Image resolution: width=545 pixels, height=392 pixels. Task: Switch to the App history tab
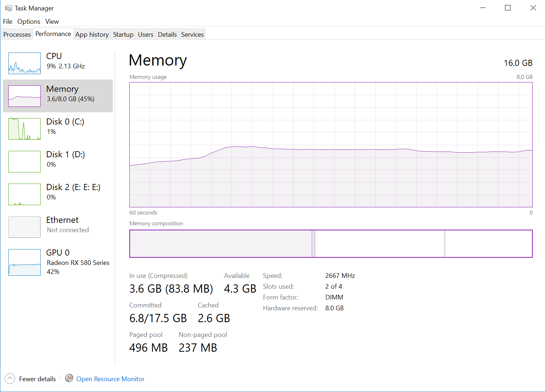pos(92,35)
